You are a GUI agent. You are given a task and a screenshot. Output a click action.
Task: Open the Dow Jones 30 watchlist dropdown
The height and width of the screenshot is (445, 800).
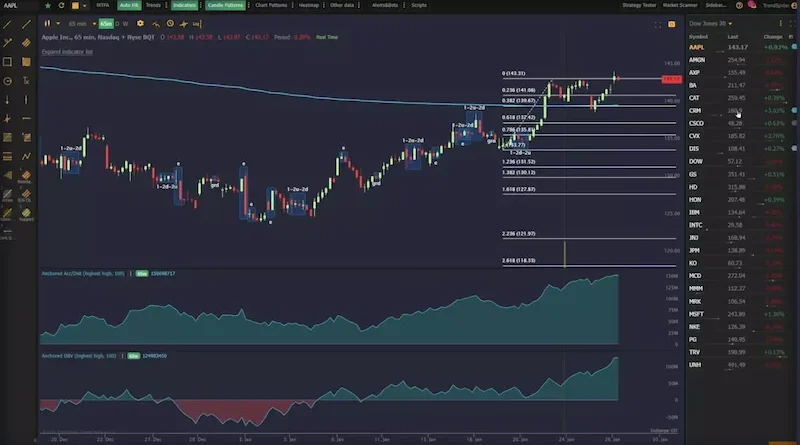point(712,22)
